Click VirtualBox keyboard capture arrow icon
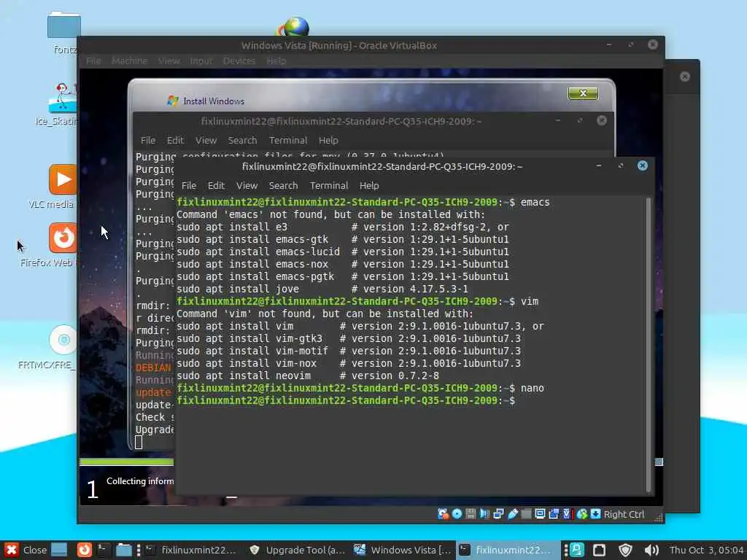 click(595, 514)
